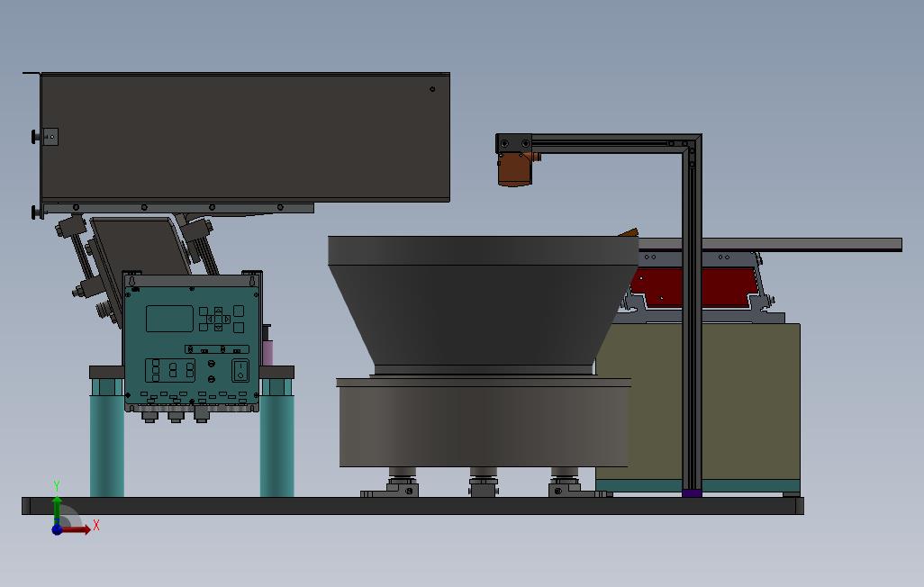Image resolution: width=924 pixels, height=587 pixels.
Task: Select the large dark hopper box at top
Action: click(x=245, y=138)
